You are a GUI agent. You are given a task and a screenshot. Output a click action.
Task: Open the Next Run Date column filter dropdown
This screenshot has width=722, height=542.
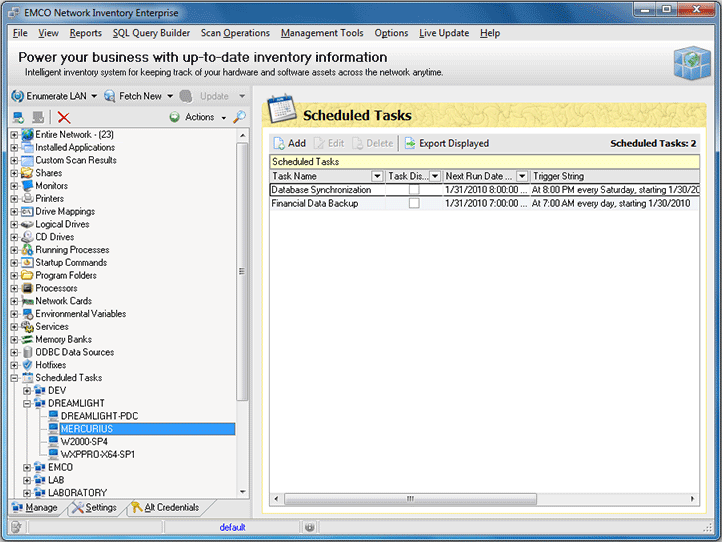tap(522, 176)
